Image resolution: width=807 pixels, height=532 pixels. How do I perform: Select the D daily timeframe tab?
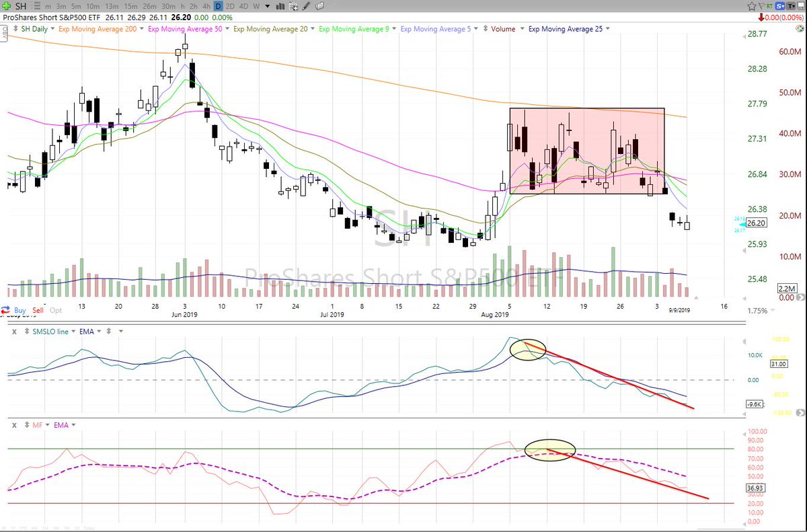click(219, 6)
